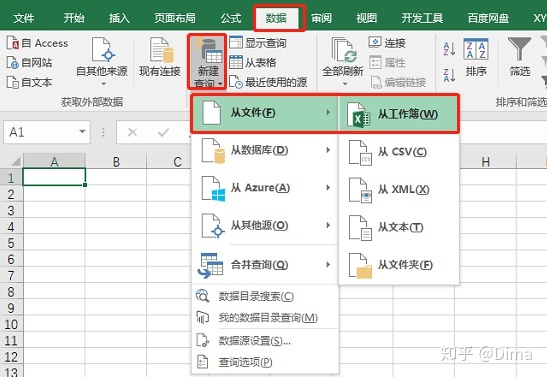This screenshot has height=377, width=547.
Task: Select row 5 header
Action: point(11,243)
